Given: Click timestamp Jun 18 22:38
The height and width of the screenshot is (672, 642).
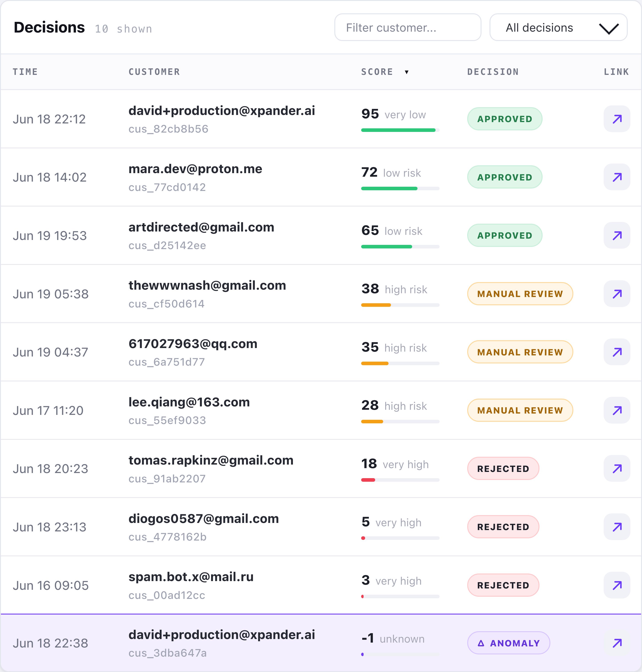Looking at the screenshot, I should pyautogui.click(x=50, y=643).
